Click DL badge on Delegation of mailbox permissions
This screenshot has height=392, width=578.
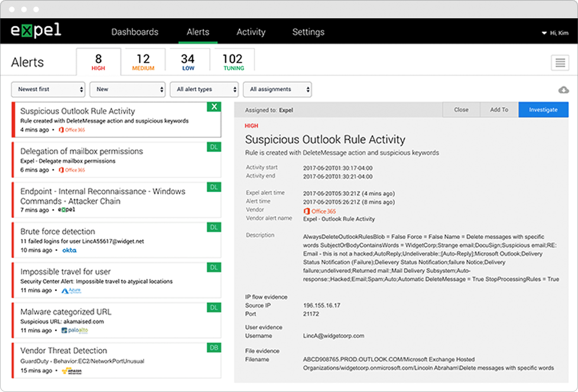[x=214, y=147]
